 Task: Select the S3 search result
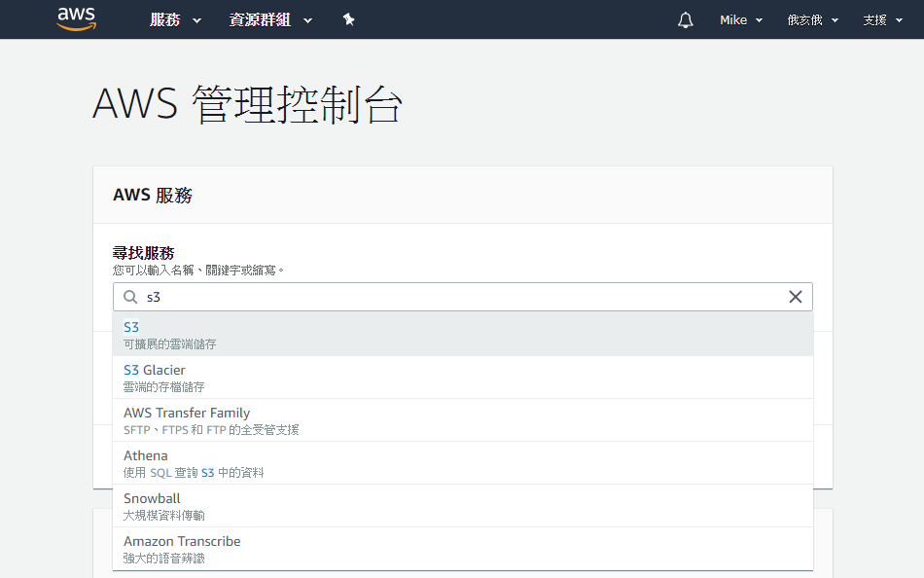pos(463,335)
